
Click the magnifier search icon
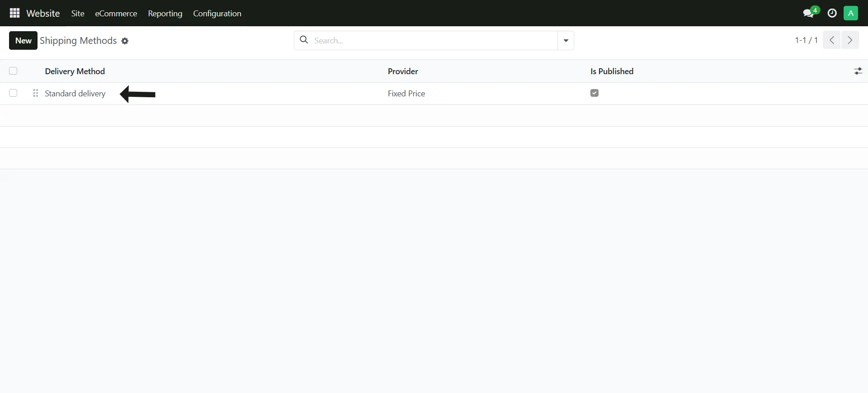(304, 40)
